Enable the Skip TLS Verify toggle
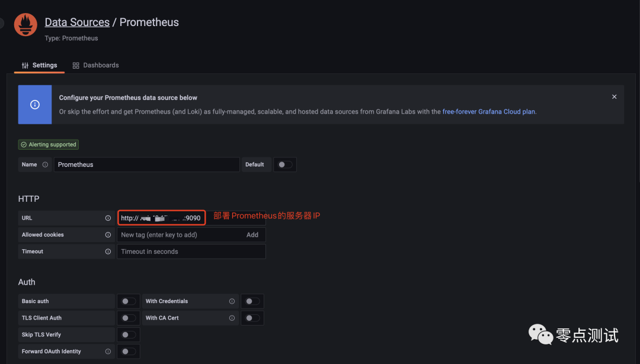 (129, 334)
